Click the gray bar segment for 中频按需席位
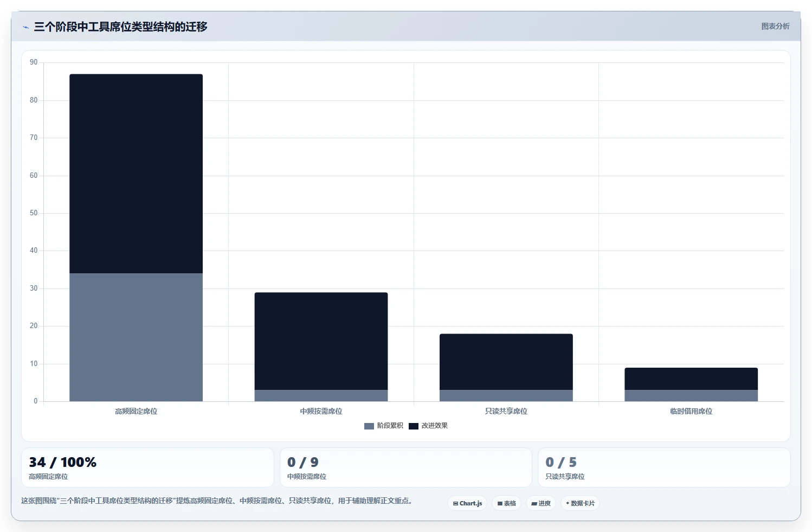Image resolution: width=812 pixels, height=532 pixels. click(x=321, y=396)
